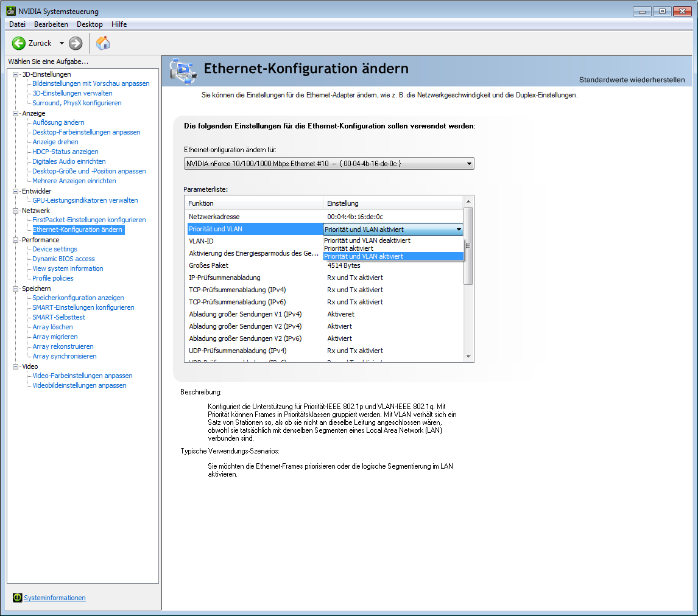Open Speicherkonfiguration anzeigen

[78, 298]
